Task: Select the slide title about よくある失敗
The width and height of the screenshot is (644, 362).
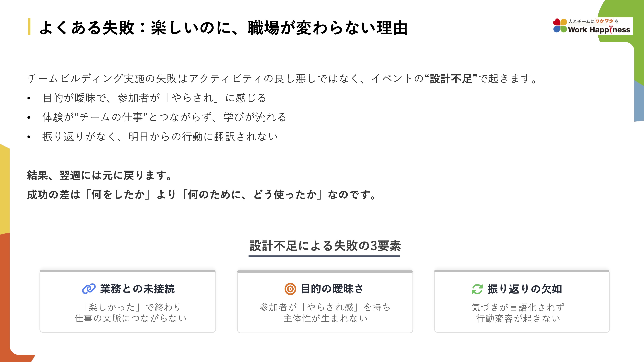Action: coord(224,28)
